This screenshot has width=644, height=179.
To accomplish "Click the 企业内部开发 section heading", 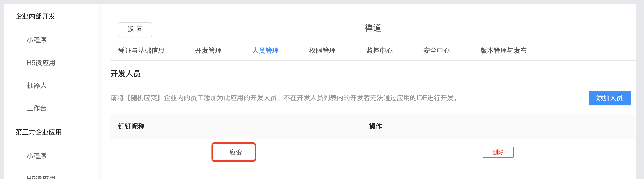I will click(x=35, y=16).
